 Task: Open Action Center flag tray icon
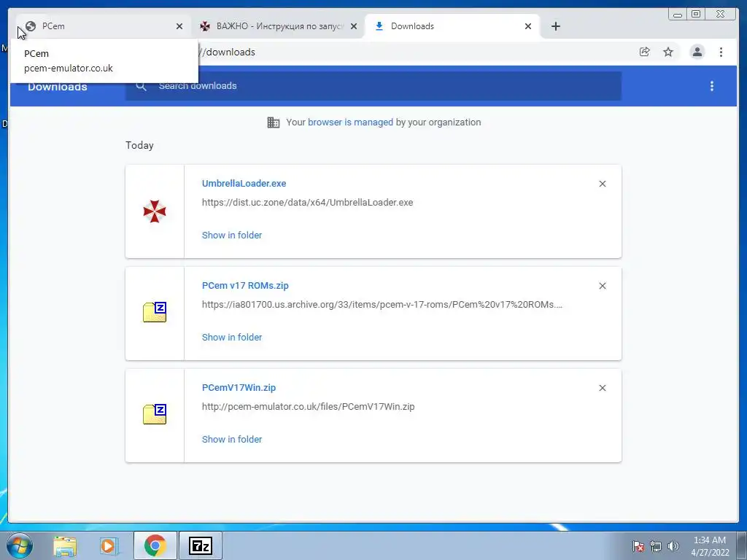tap(638, 546)
